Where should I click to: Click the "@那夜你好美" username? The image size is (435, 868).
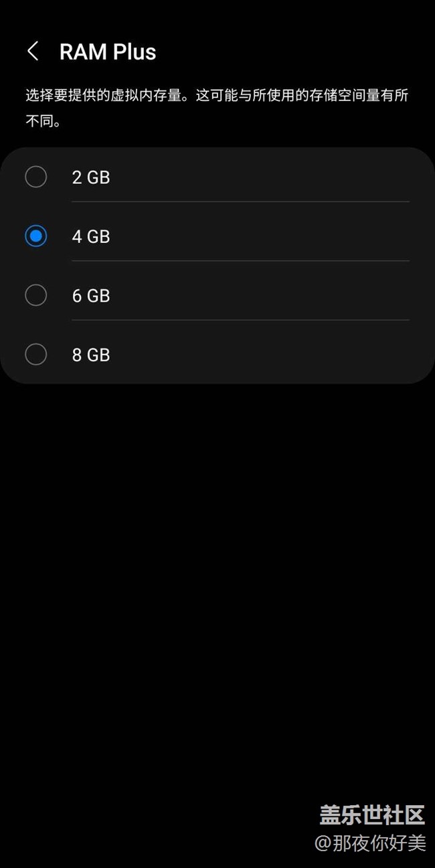click(x=370, y=843)
